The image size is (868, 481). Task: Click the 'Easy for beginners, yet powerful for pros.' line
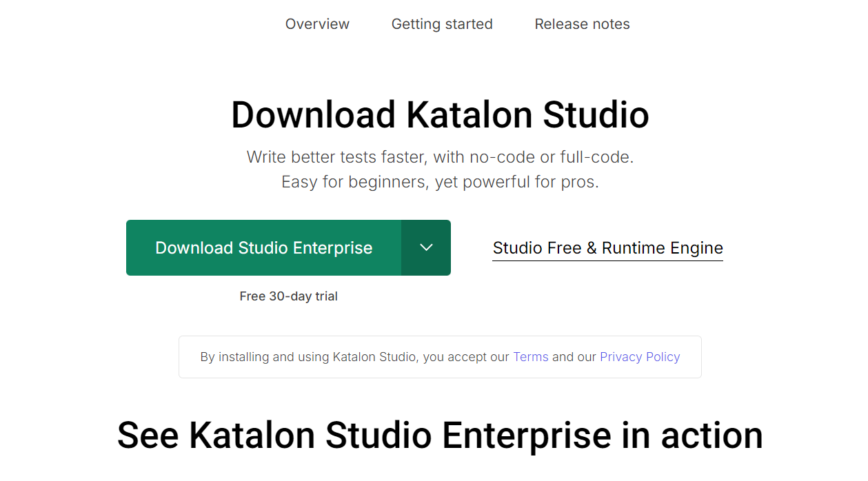[440, 183]
